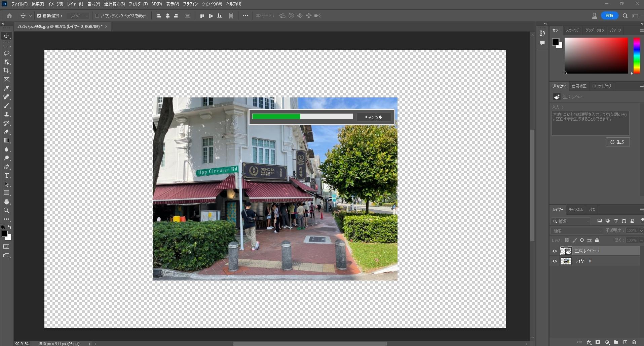Click the キャンセル button
The image size is (644, 346).
tap(373, 117)
